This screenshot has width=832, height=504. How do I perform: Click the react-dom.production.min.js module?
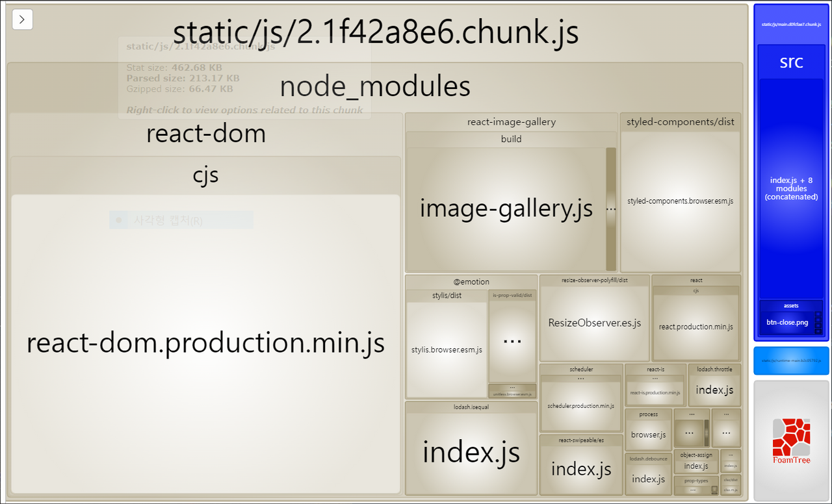[x=205, y=344]
